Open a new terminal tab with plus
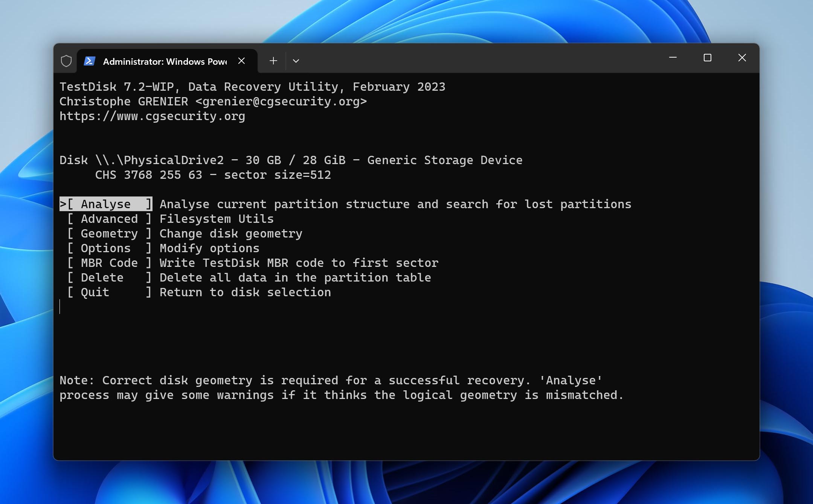This screenshot has height=504, width=813. coord(273,61)
